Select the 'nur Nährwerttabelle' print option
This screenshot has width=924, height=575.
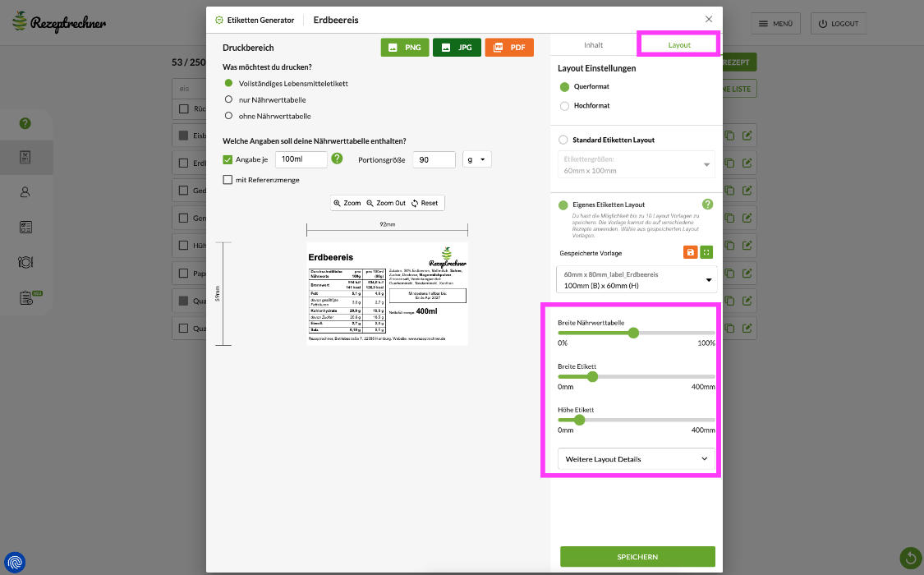pos(228,99)
